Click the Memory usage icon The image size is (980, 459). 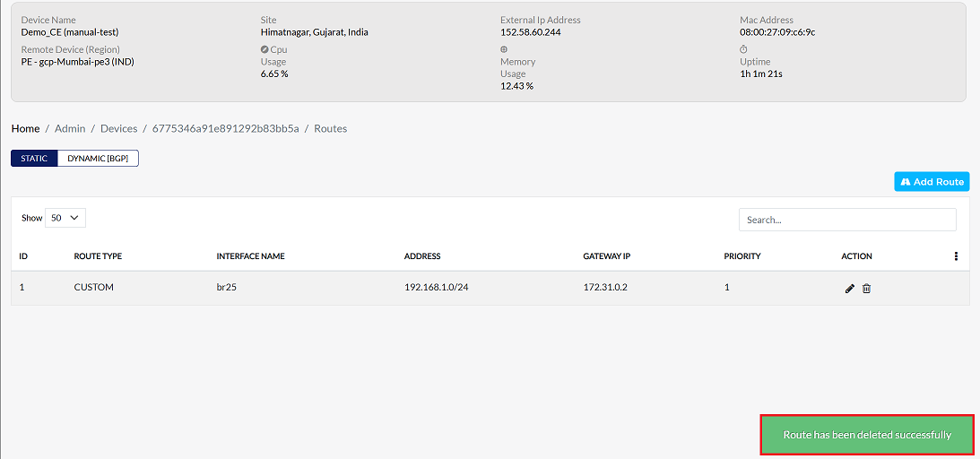point(504,49)
